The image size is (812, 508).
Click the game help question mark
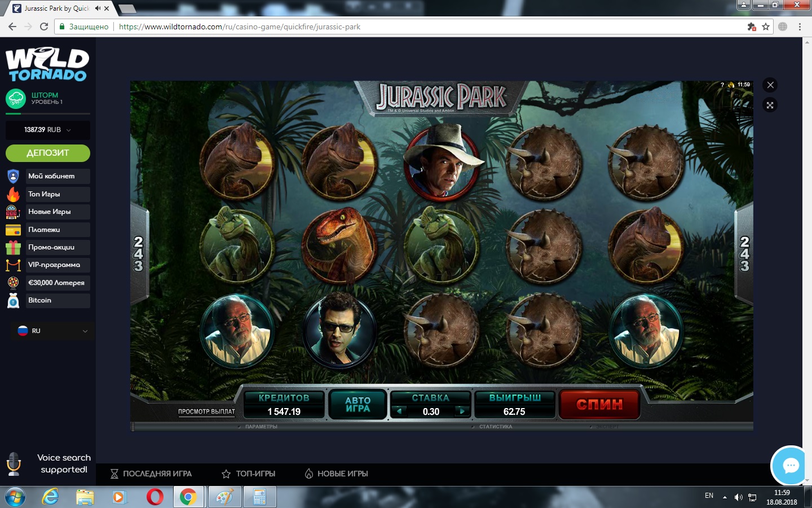click(x=722, y=85)
